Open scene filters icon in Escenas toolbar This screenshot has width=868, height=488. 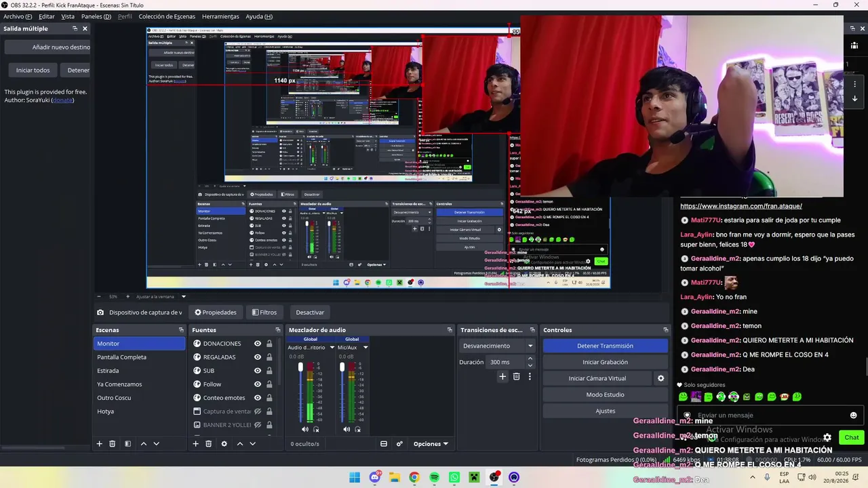pos(127,444)
